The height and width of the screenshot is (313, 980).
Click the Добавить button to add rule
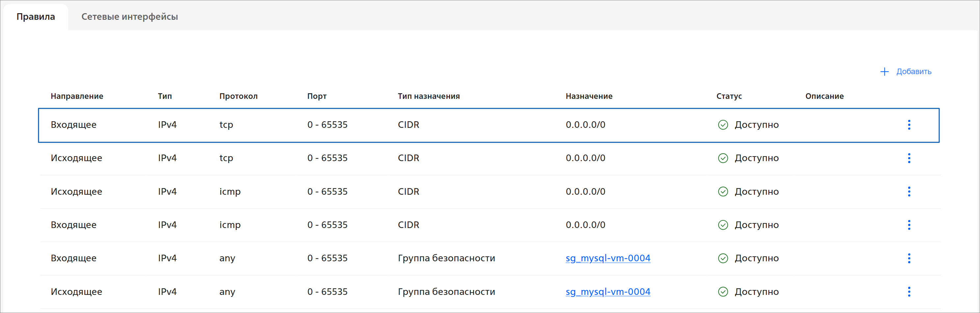pos(914,71)
